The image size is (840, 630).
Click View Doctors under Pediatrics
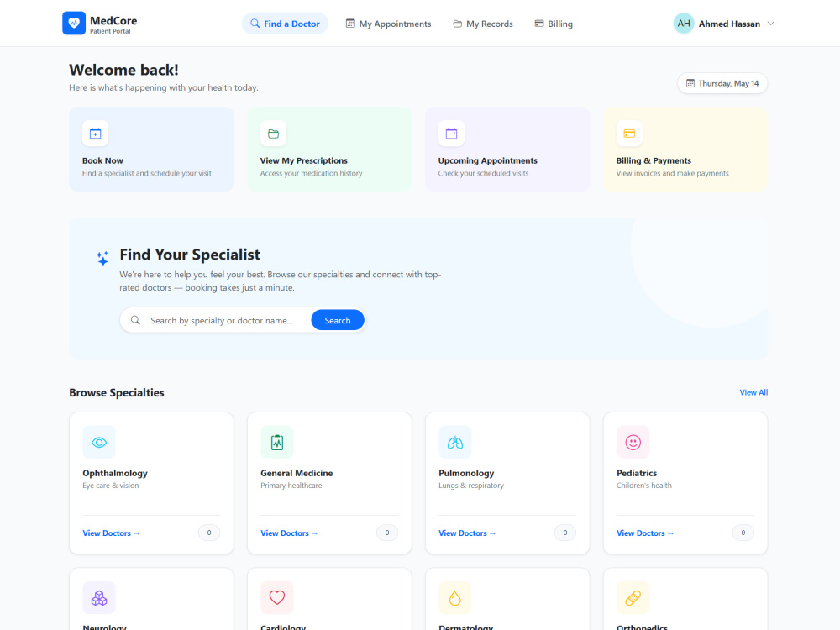pos(644,533)
